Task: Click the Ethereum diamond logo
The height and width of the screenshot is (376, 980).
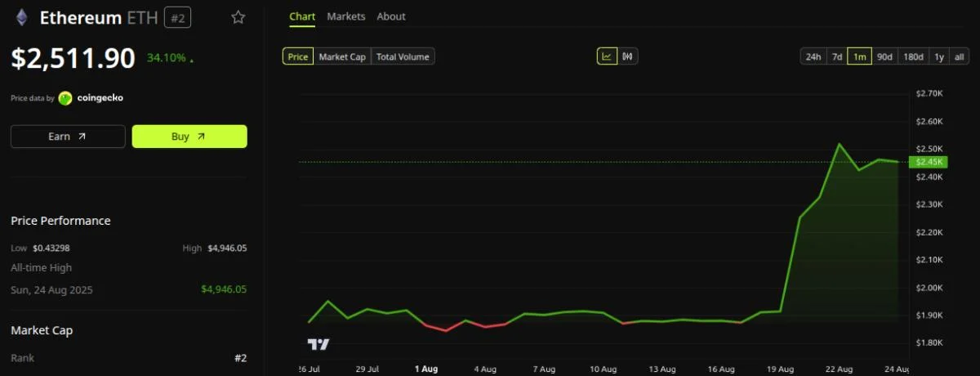Action: point(20,17)
